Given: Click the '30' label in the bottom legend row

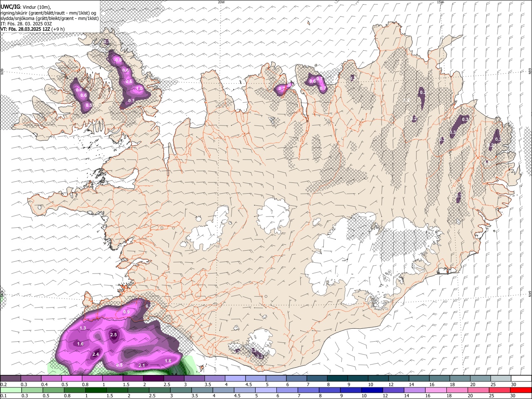Looking at the screenshot, I should pyautogui.click(x=512, y=396).
